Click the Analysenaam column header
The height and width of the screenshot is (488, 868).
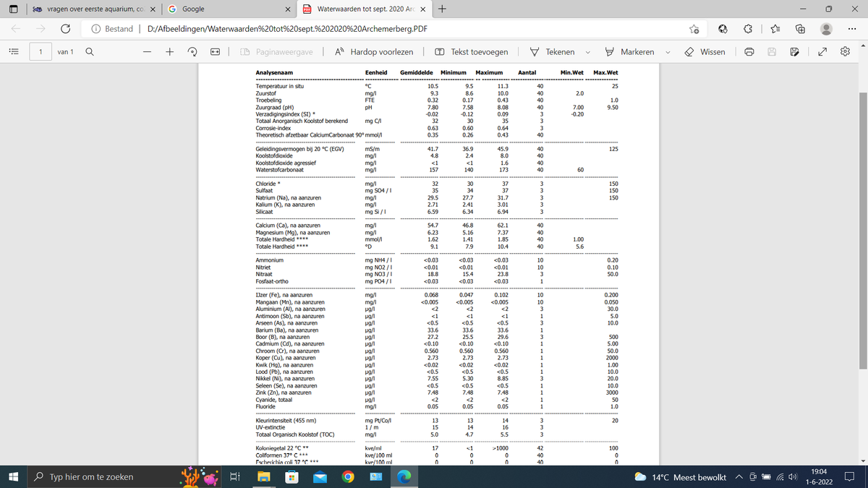(274, 73)
